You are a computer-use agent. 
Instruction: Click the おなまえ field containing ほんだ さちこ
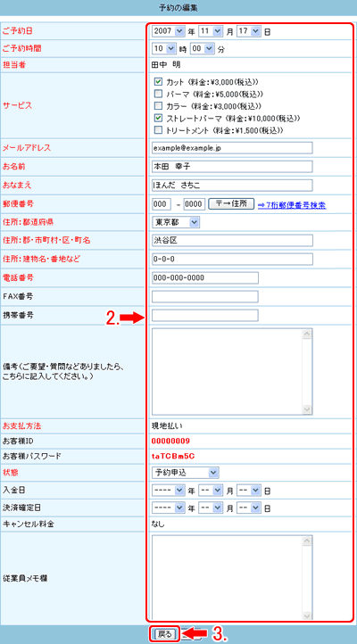[232, 186]
